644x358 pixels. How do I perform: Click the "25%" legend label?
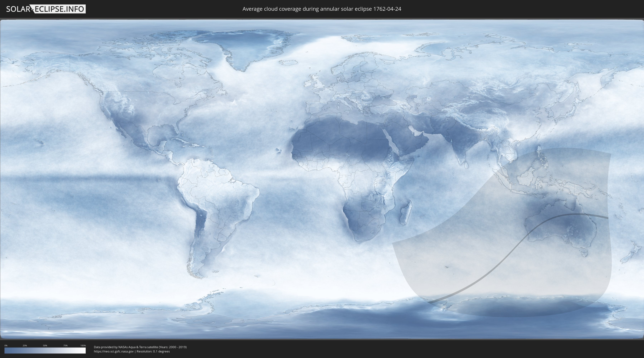[x=25, y=345]
